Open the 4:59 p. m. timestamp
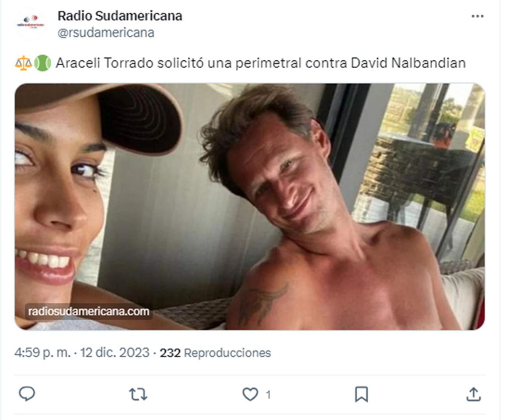The height and width of the screenshot is (420, 506). coord(43,353)
